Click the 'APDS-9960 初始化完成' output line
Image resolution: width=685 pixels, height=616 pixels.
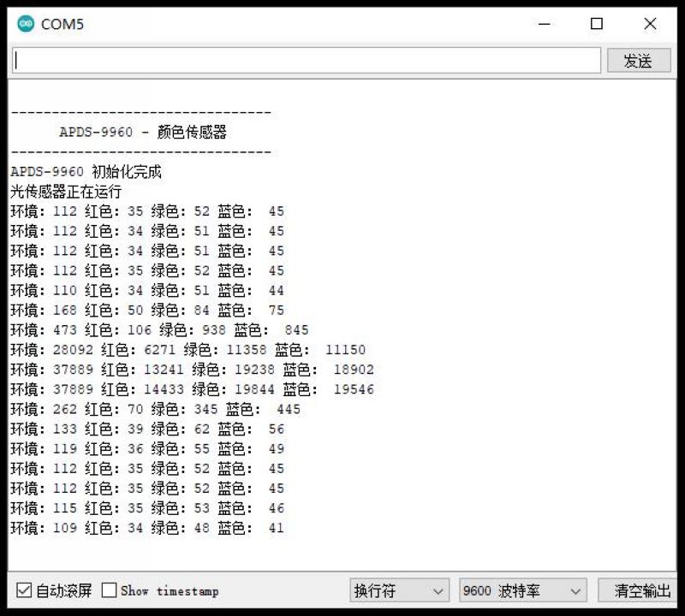coord(86,172)
